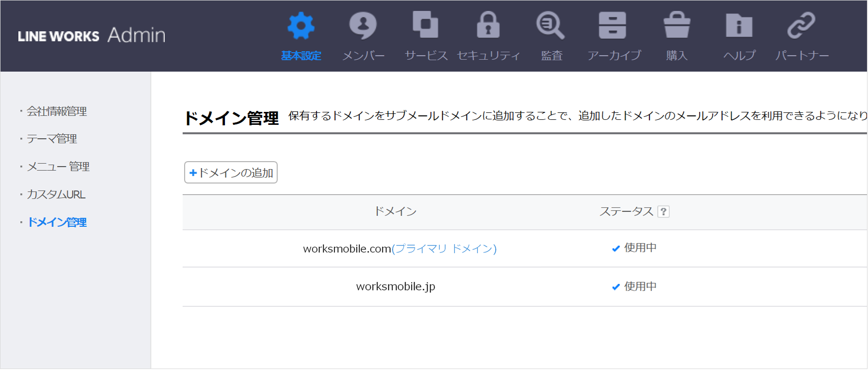Select ドメイン管理 in the sidebar
Viewport: 868px width, 370px height.
(57, 222)
